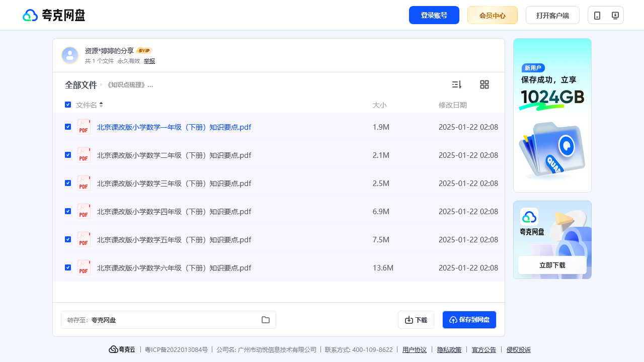Open 四年级（下册）知识要点.pdf file name
644x362 pixels.
(174, 212)
